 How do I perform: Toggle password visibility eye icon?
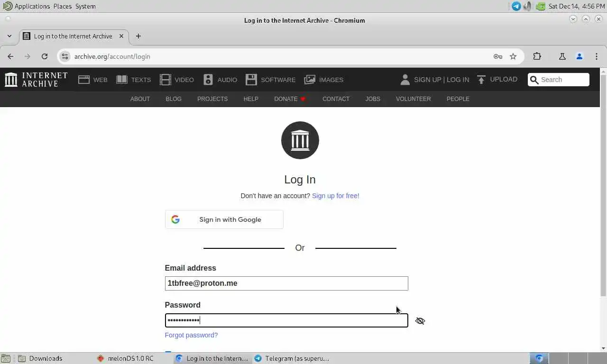click(x=420, y=321)
